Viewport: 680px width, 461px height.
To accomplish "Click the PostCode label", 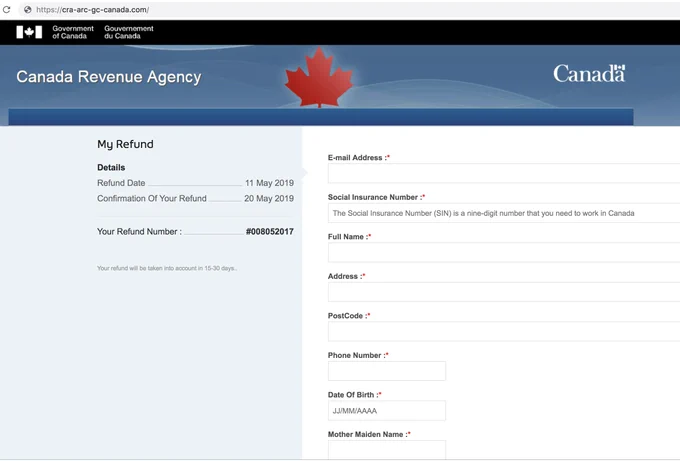I will tap(349, 316).
